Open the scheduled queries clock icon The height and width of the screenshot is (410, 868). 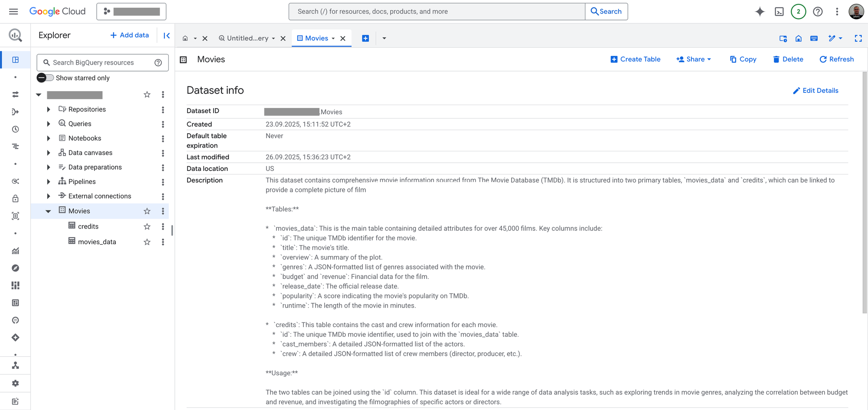(15, 129)
